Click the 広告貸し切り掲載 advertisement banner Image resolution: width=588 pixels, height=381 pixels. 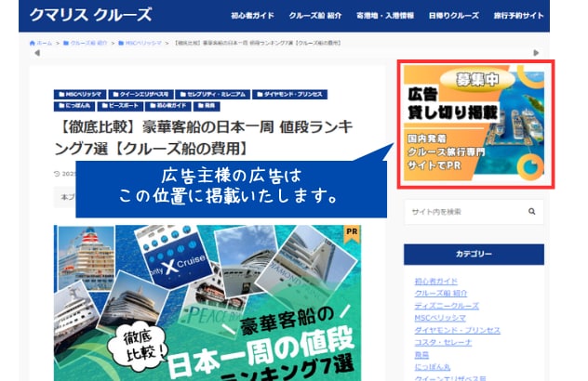tap(475, 124)
